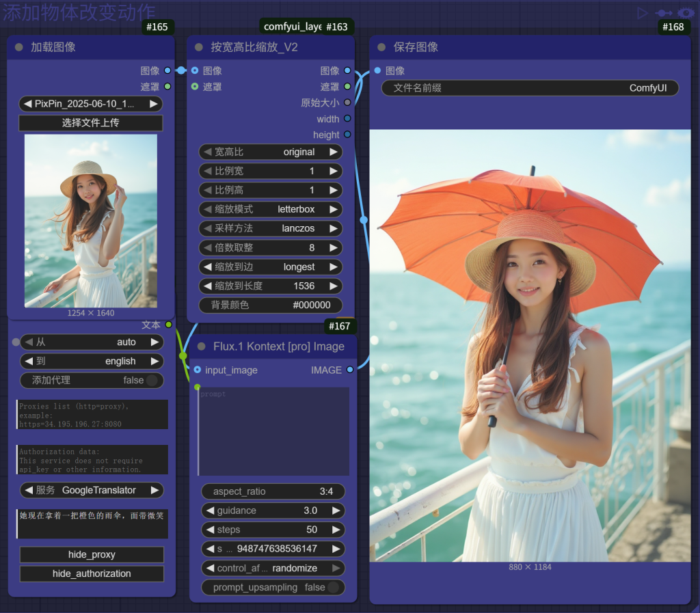Click the 文本 output port of translator node

169,325
